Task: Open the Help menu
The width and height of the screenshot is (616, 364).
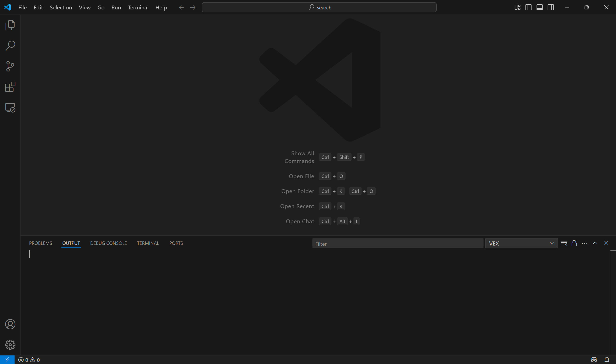Action: (x=161, y=7)
